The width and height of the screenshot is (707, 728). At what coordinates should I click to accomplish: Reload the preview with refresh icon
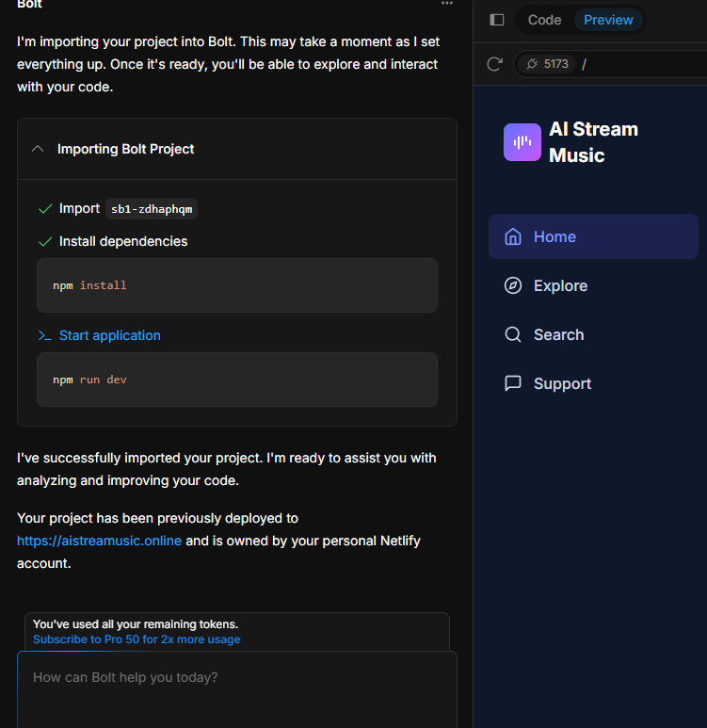494,64
